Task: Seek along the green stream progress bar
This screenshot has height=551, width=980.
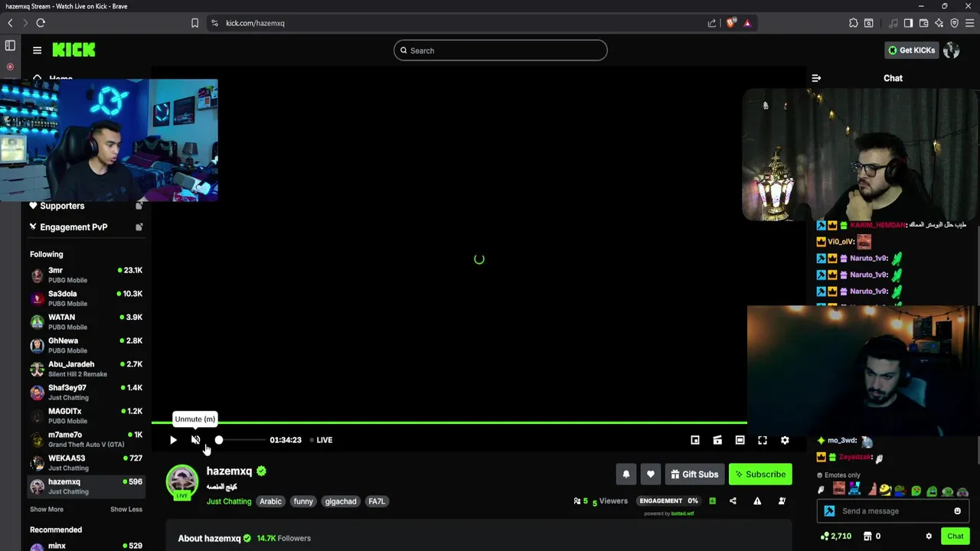Action: point(449,422)
